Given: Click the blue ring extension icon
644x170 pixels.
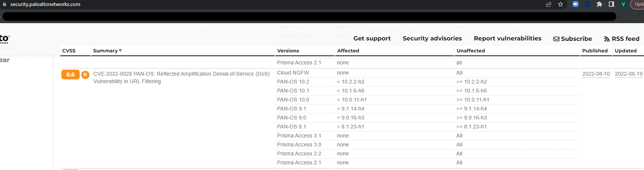Looking at the screenshot, I should 587,4.
